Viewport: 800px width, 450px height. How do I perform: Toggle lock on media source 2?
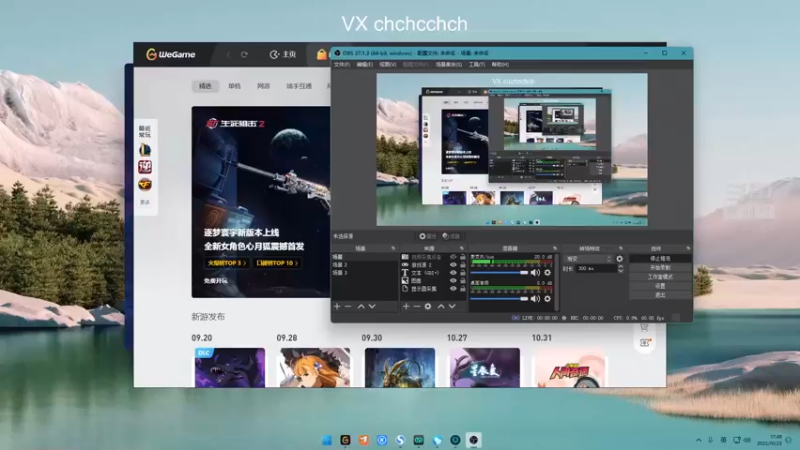pyautogui.click(x=463, y=265)
